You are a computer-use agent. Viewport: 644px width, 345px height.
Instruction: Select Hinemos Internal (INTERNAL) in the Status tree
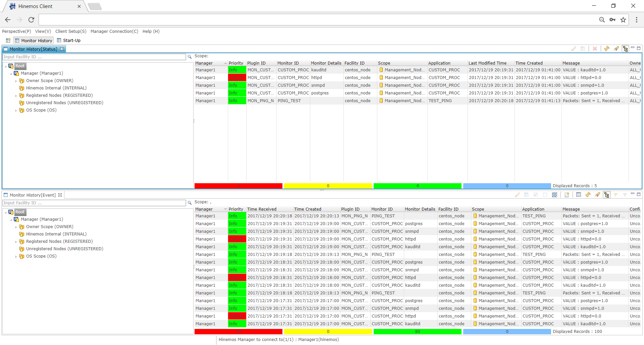pyautogui.click(x=56, y=88)
